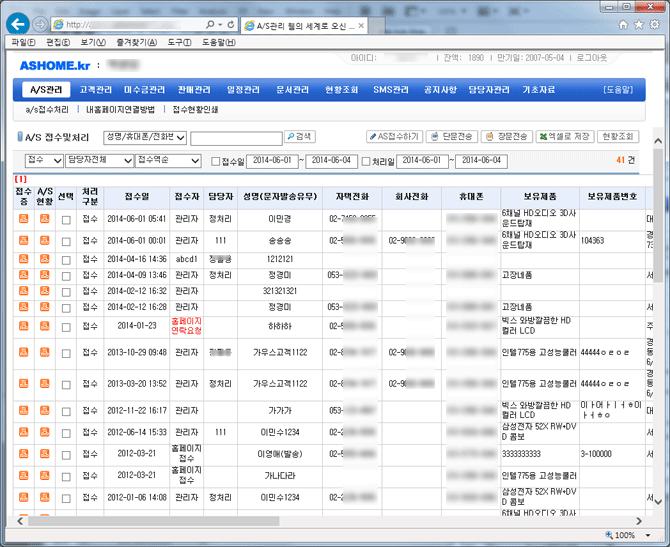Tick the checkbox for row 321321321

click(66, 292)
